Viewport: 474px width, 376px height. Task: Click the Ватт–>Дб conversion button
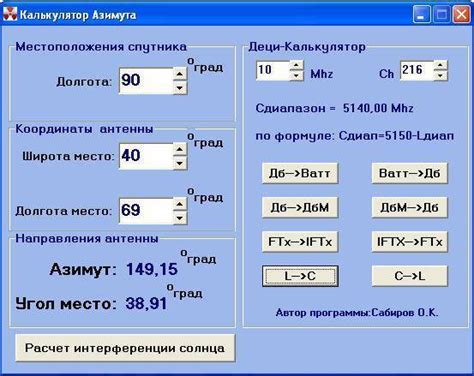coord(410,173)
